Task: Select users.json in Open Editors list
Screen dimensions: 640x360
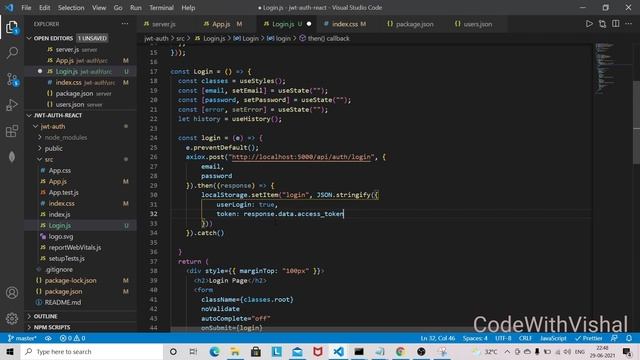Action: (x=70, y=105)
